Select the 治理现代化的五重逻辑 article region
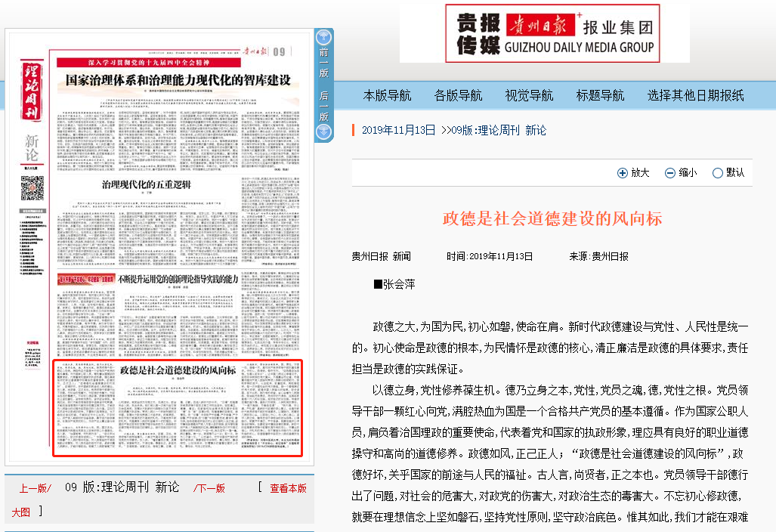 pyautogui.click(x=147, y=184)
